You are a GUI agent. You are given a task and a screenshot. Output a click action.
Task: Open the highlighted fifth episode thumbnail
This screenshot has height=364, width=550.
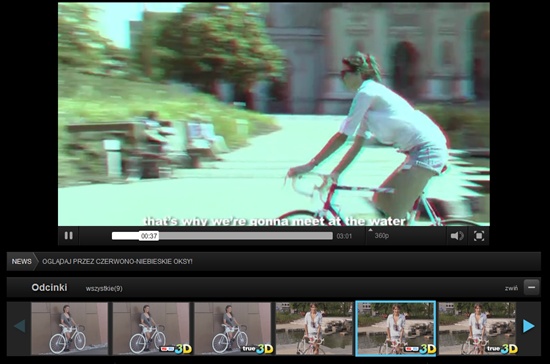coord(396,329)
